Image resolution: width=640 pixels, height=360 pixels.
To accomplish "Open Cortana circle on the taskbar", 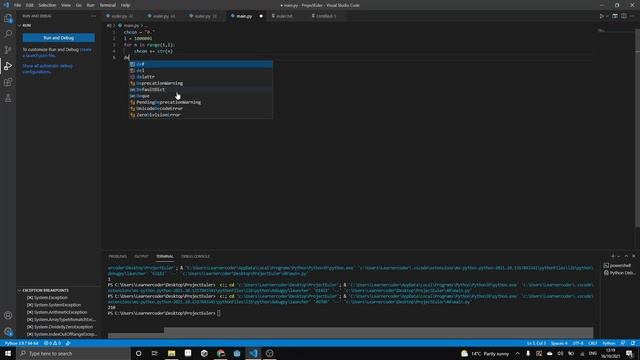I will [138, 353].
